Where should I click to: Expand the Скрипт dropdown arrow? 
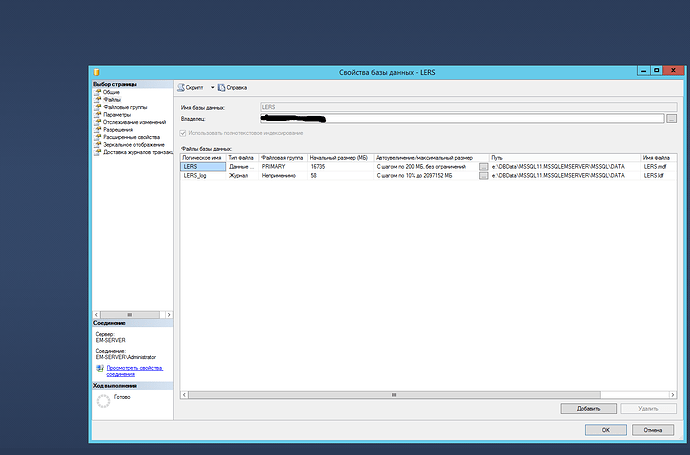tap(212, 88)
